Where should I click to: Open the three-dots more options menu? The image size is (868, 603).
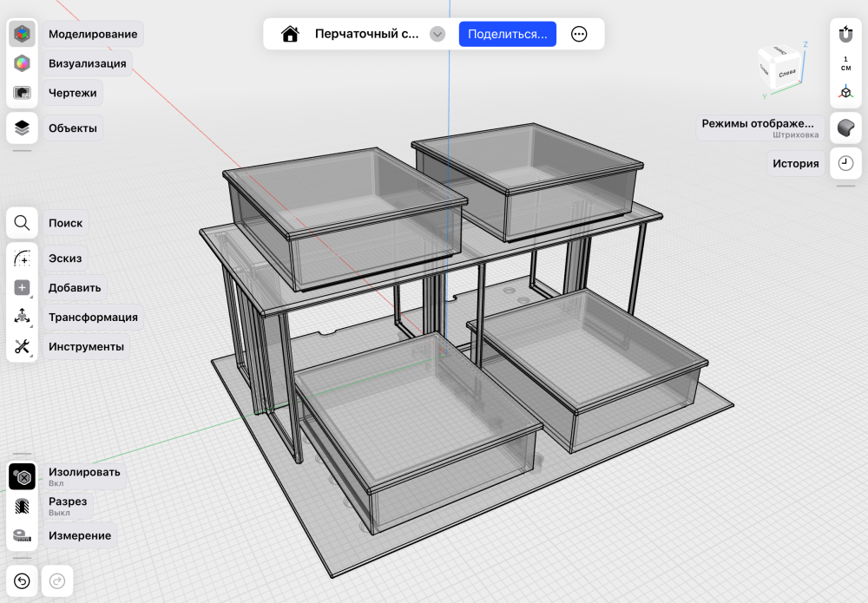578,35
